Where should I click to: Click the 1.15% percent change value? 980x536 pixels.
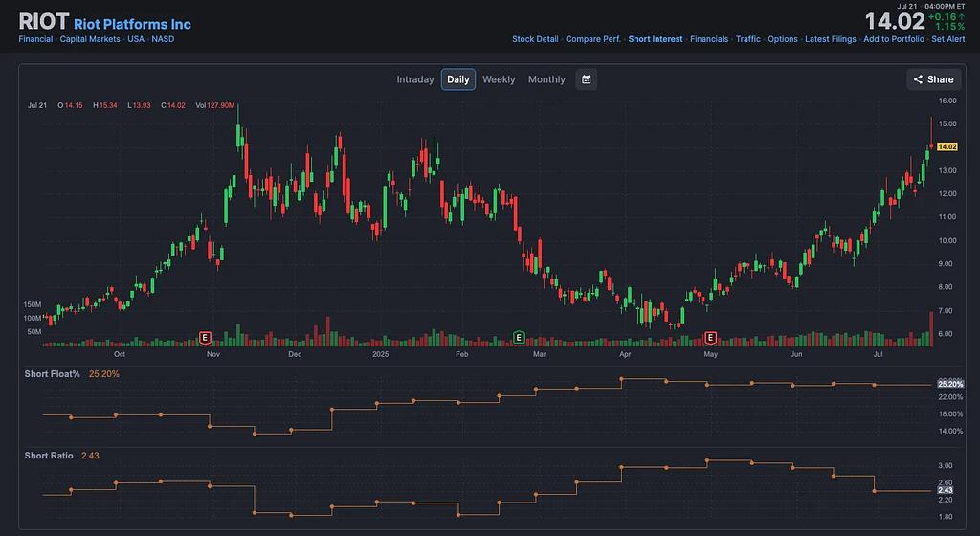click(x=949, y=27)
